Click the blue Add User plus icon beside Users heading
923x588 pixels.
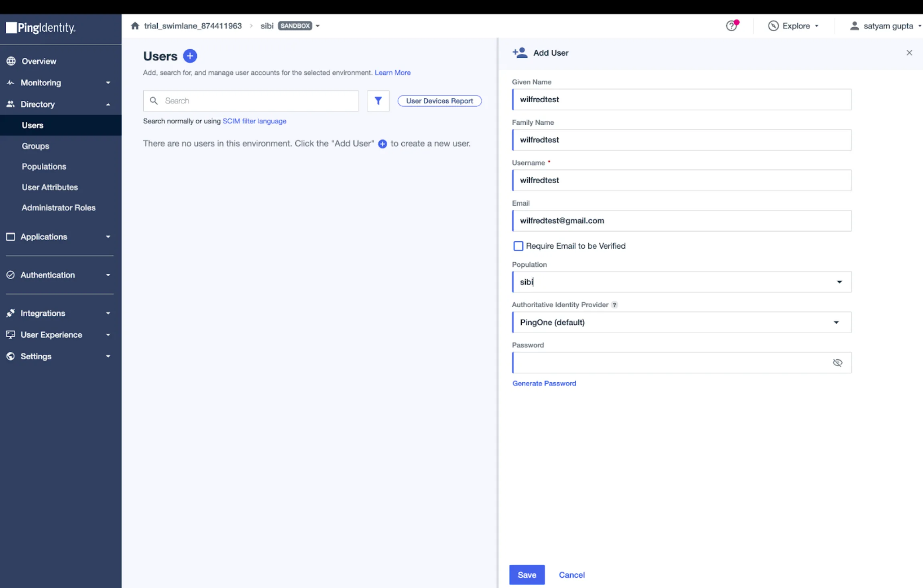coord(190,56)
